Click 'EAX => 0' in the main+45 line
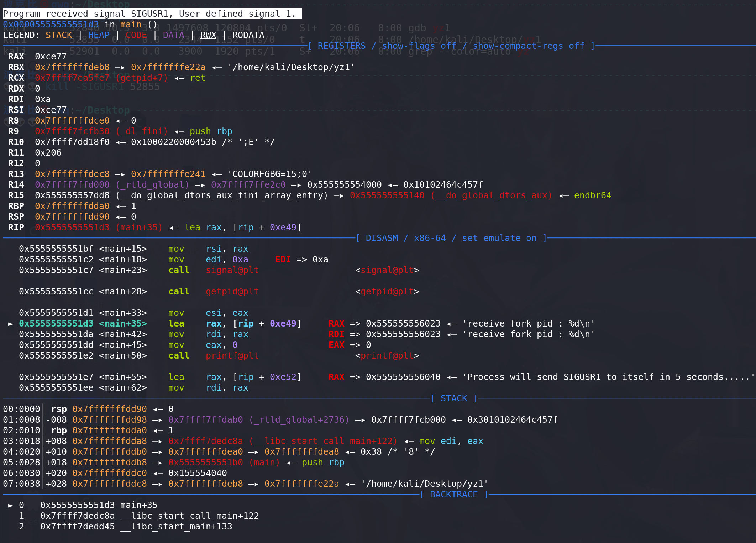Image resolution: width=756 pixels, height=543 pixels. (x=350, y=345)
